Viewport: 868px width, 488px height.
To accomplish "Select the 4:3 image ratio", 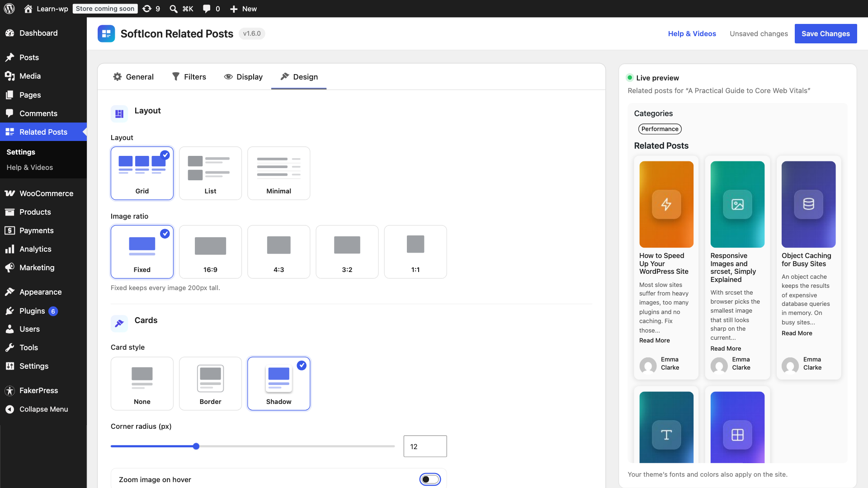I will [278, 252].
